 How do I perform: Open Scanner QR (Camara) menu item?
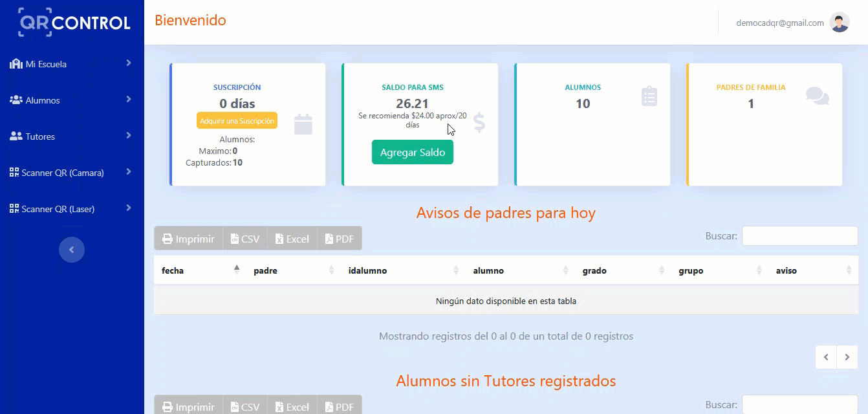(x=71, y=173)
